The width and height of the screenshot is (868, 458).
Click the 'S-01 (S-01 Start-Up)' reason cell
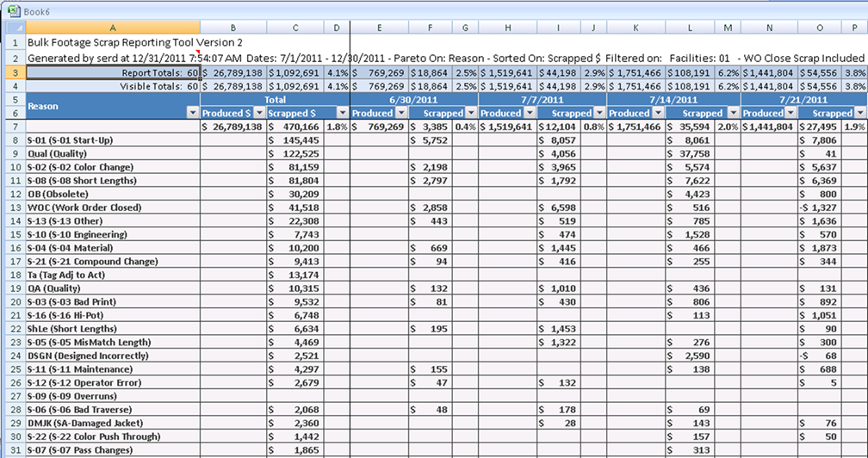pos(113,140)
